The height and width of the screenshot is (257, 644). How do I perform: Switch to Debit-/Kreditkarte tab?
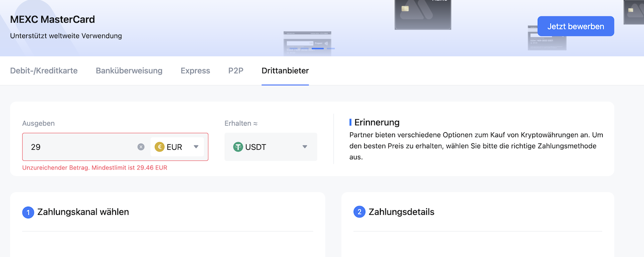point(44,70)
